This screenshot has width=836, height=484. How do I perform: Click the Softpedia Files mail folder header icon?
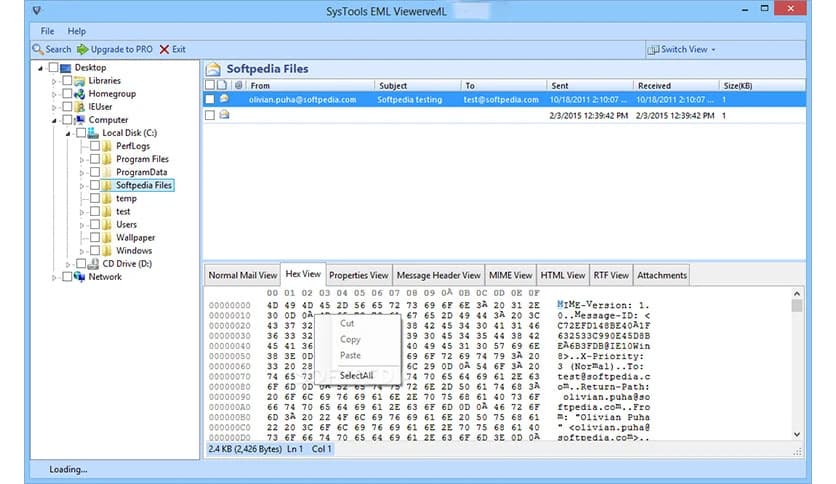point(213,69)
